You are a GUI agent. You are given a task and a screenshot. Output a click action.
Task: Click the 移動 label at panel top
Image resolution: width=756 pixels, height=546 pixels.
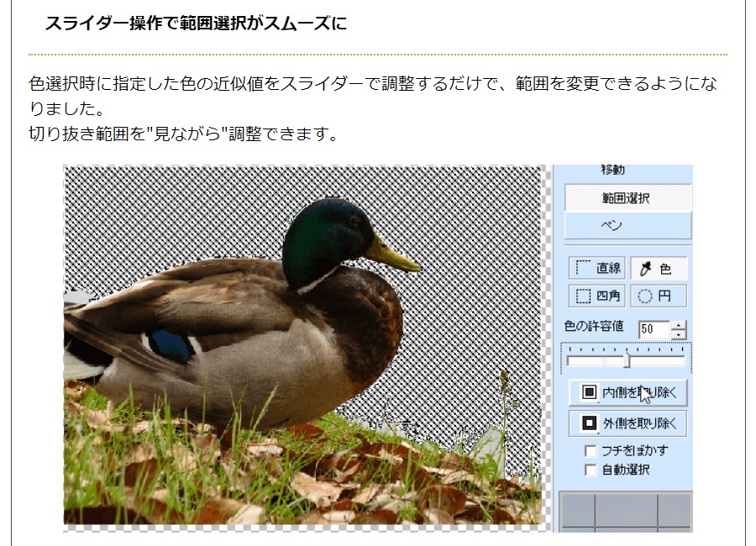tap(613, 170)
